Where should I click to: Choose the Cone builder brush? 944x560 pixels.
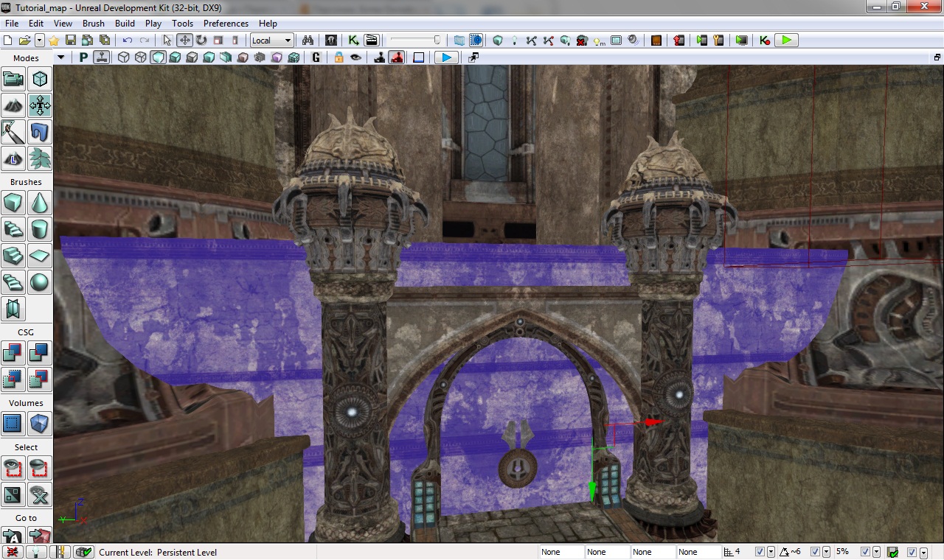(x=40, y=203)
